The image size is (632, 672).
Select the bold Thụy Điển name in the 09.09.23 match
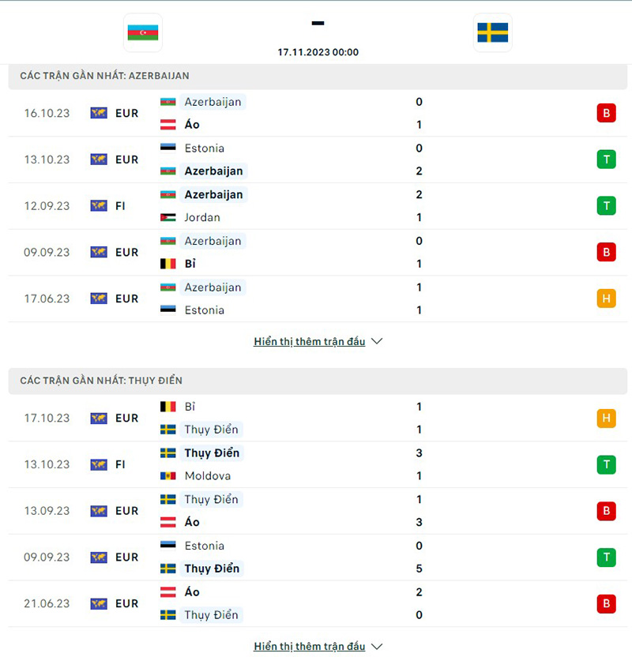[x=212, y=569]
